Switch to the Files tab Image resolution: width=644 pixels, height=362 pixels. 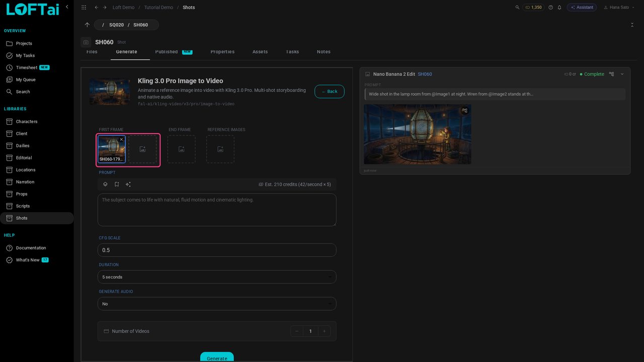tap(92, 52)
